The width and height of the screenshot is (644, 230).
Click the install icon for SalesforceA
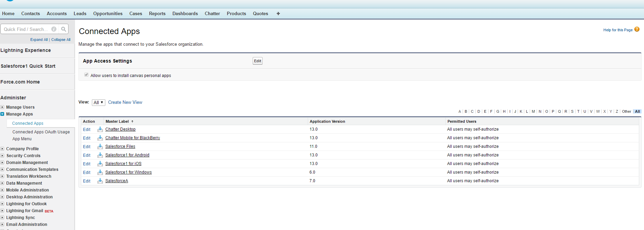tap(100, 181)
